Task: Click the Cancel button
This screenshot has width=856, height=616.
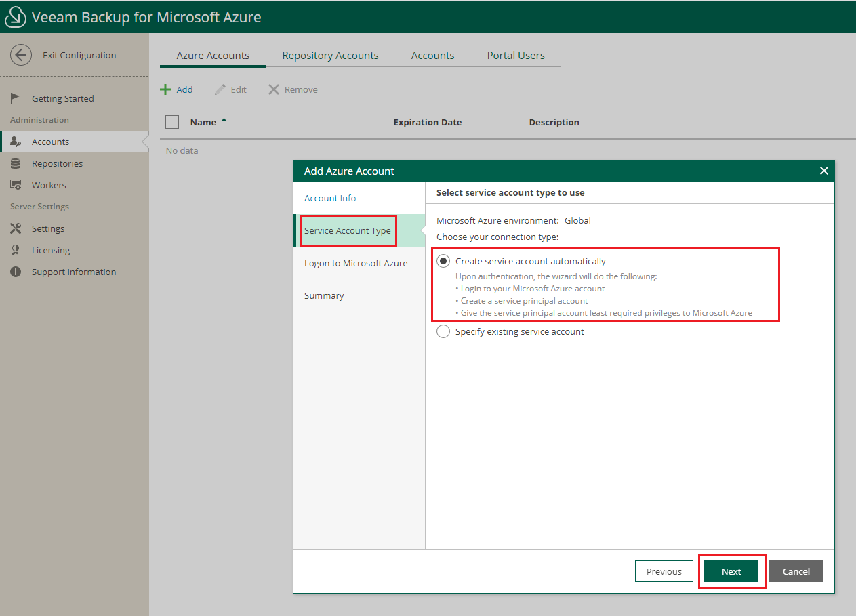Action: tap(796, 571)
